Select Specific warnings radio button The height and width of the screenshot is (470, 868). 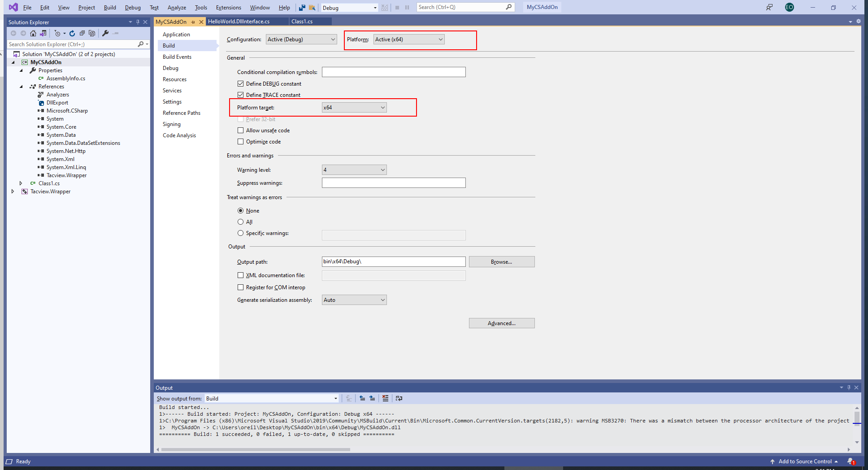click(240, 233)
